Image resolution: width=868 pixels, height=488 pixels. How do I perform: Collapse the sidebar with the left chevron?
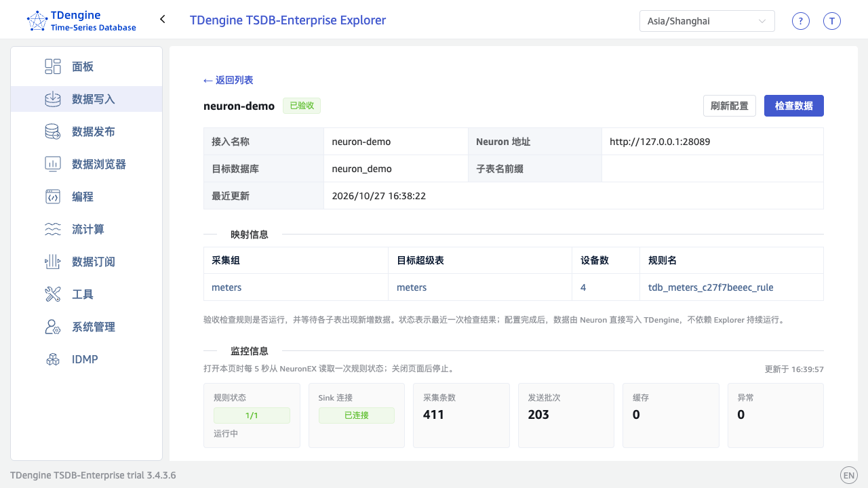tap(163, 20)
